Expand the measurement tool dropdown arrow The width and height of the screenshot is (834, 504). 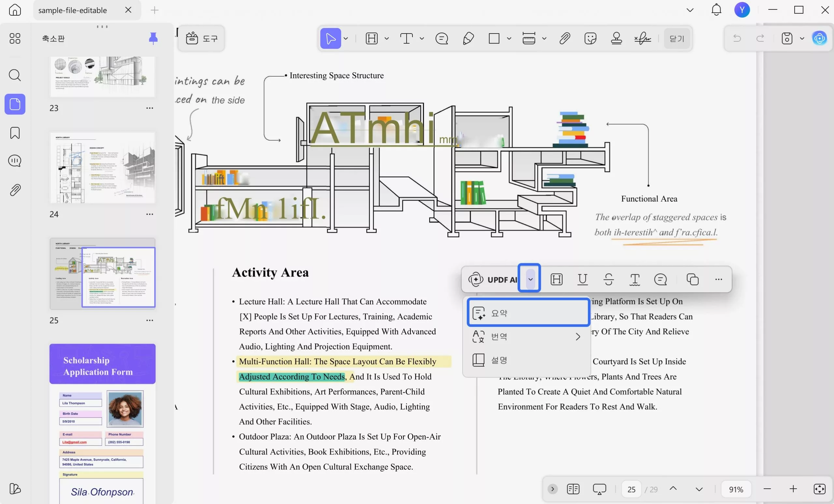[544, 38]
